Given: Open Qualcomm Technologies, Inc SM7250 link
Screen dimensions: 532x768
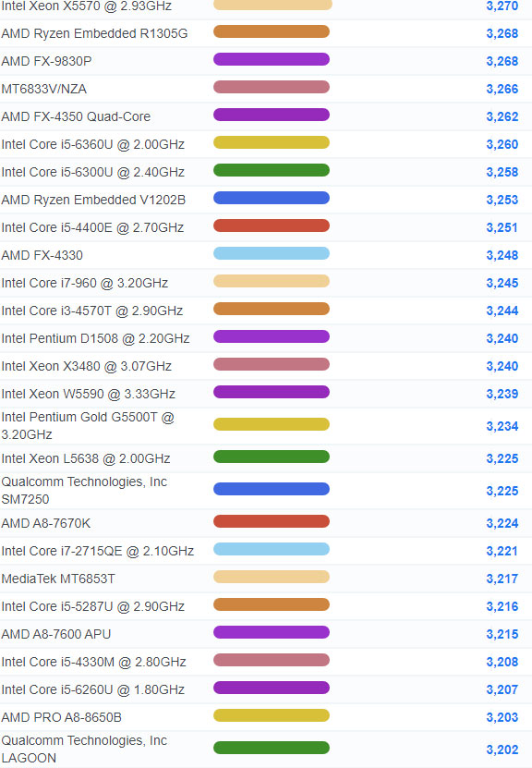Looking at the screenshot, I should tap(84, 491).
